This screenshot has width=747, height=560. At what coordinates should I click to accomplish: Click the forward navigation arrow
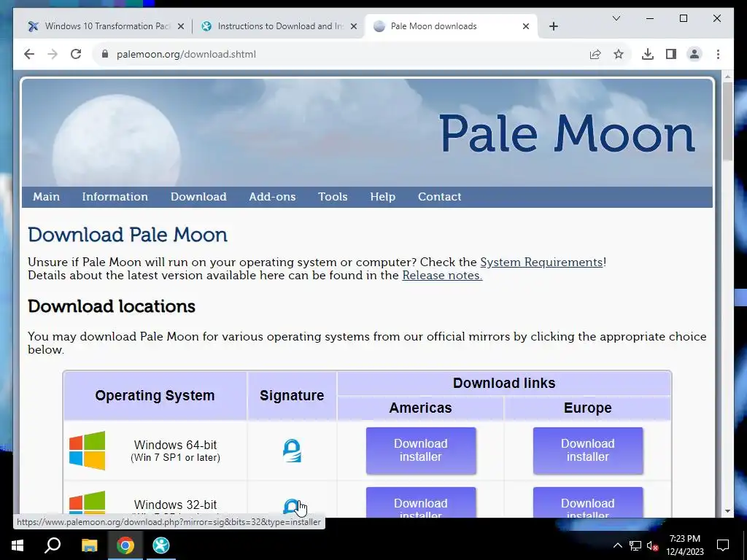coord(53,54)
